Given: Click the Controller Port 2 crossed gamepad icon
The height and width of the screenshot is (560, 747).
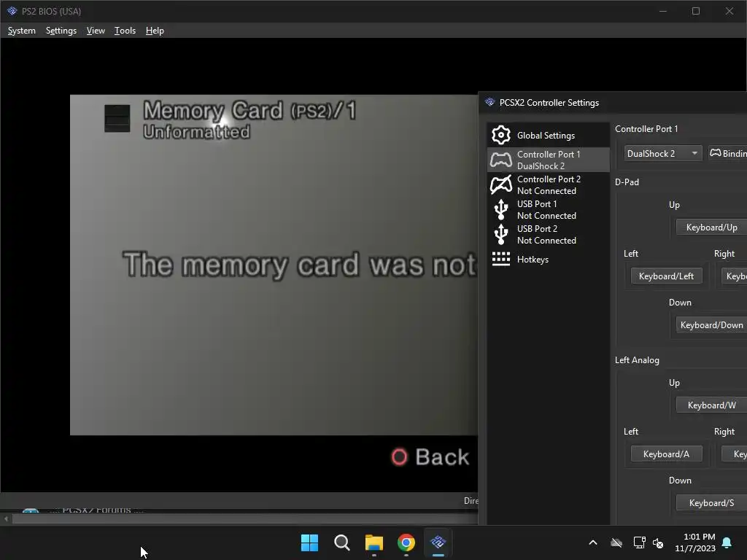Looking at the screenshot, I should click(500, 184).
